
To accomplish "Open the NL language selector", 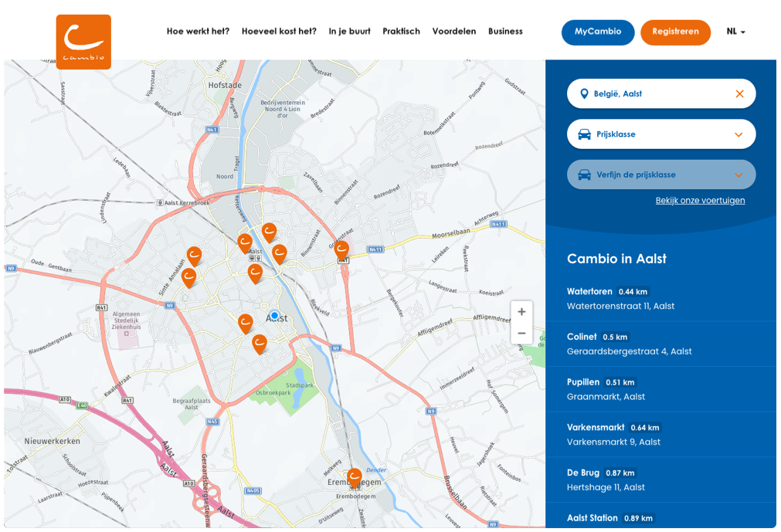I will point(735,32).
